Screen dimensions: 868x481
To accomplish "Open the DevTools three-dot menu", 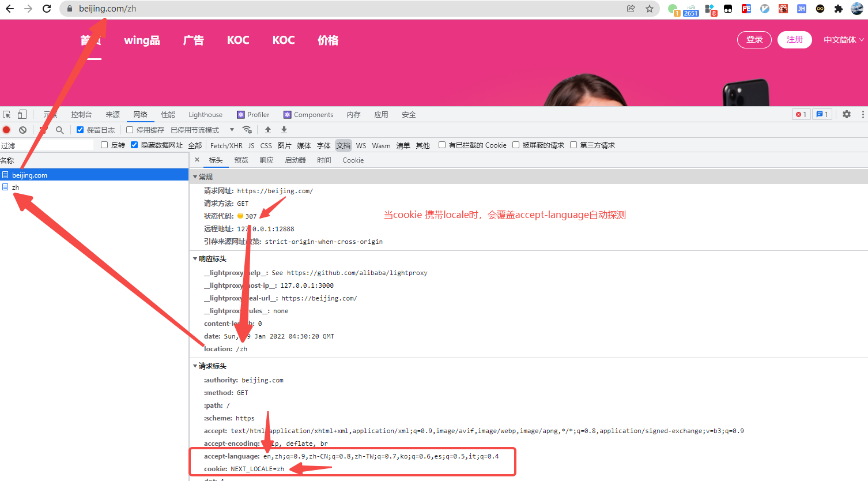I will [x=863, y=114].
